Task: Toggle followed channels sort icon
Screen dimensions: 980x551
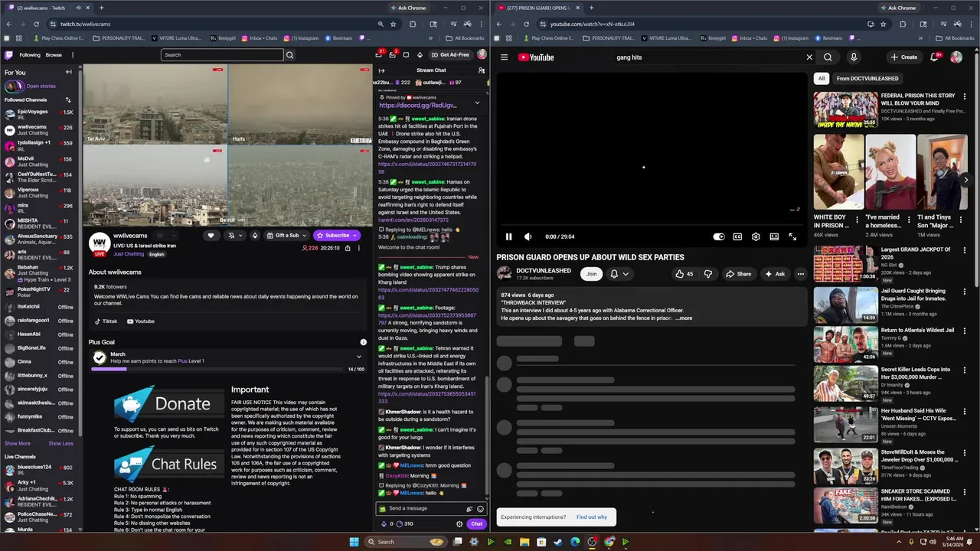Action: tap(68, 99)
